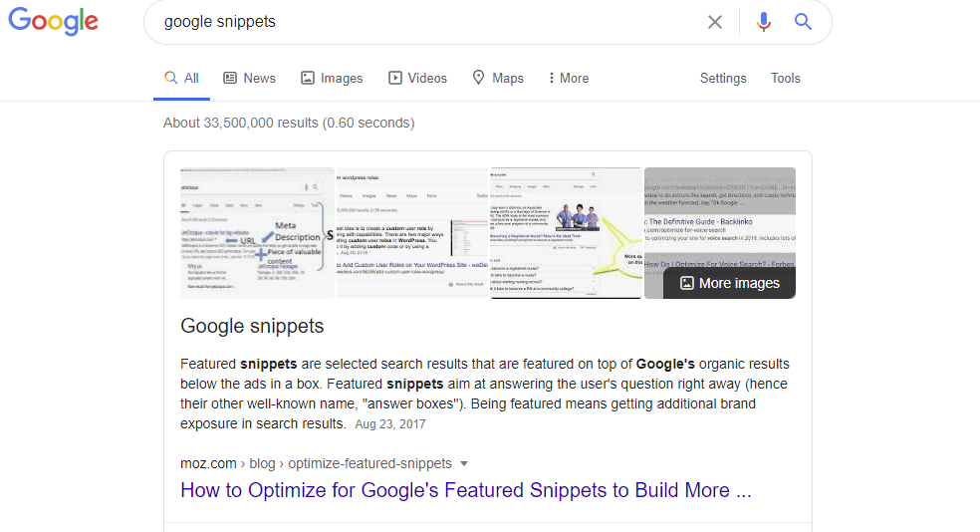Expand the dropdown arrow beside the moz.com URL
The width and height of the screenshot is (980, 532).
tap(464, 464)
